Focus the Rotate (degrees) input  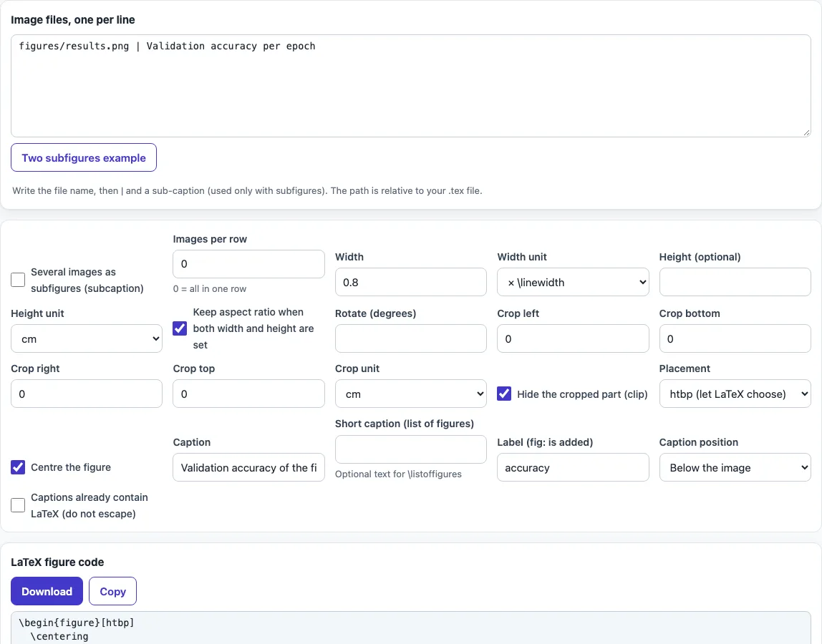[410, 338]
